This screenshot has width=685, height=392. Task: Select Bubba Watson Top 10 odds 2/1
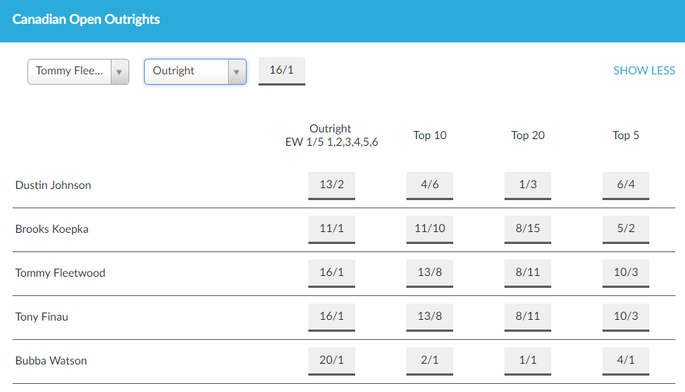pos(429,361)
